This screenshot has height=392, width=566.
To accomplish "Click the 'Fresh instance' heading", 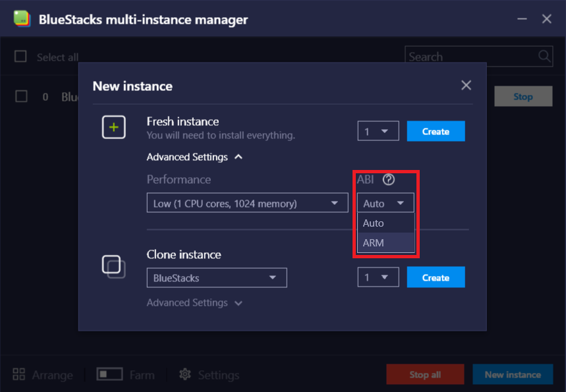I will (183, 121).
